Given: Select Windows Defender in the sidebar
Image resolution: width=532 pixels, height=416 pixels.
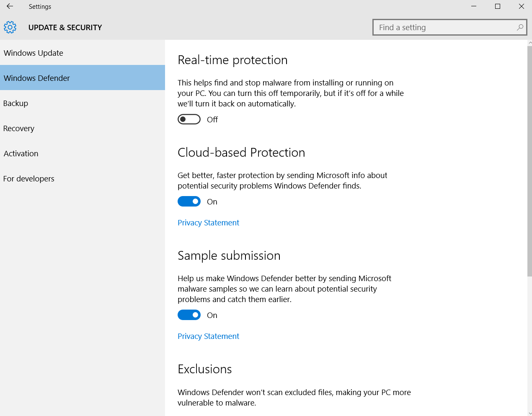Looking at the screenshot, I should (x=37, y=78).
